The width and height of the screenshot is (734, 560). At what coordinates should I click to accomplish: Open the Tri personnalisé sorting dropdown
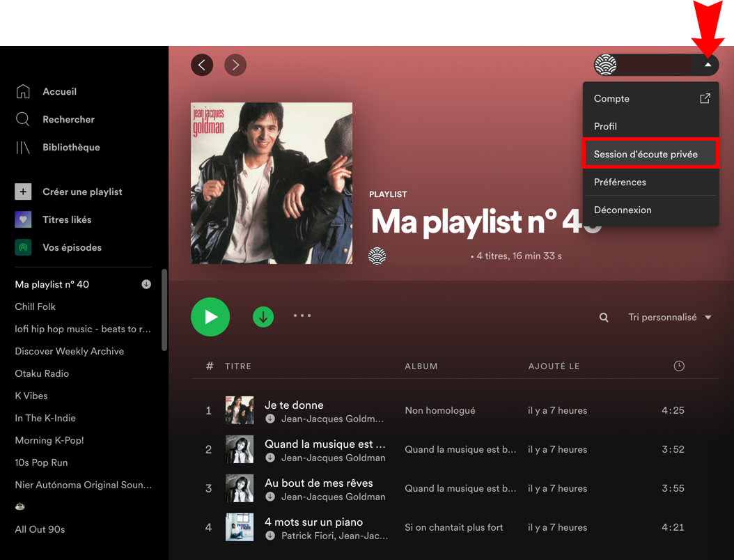pos(669,317)
